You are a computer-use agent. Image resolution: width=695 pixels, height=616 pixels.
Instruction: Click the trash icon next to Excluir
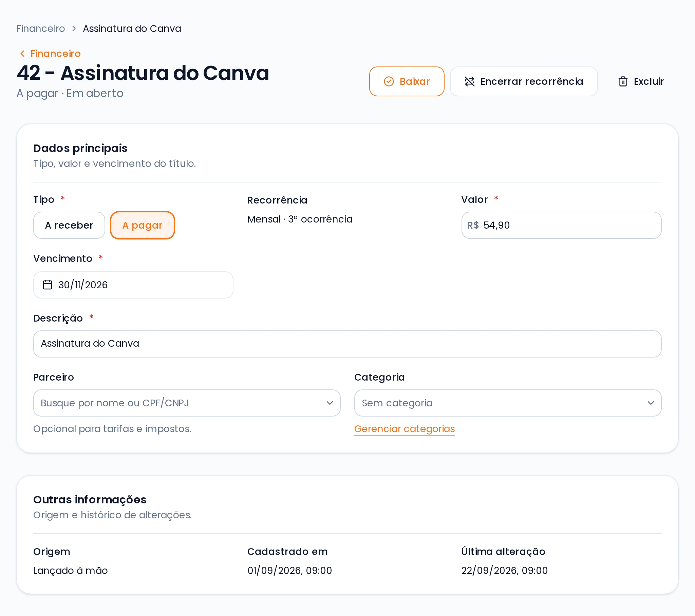tap(623, 82)
